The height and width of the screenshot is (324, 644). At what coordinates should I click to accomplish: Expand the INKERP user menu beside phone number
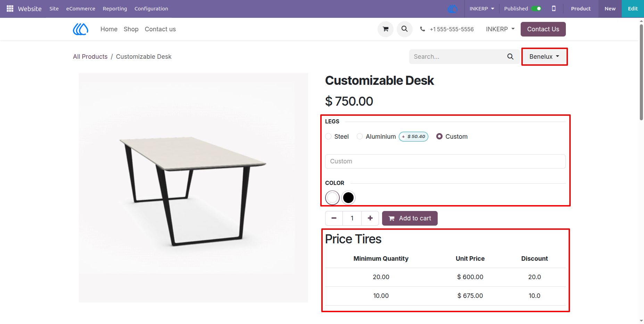pos(500,29)
